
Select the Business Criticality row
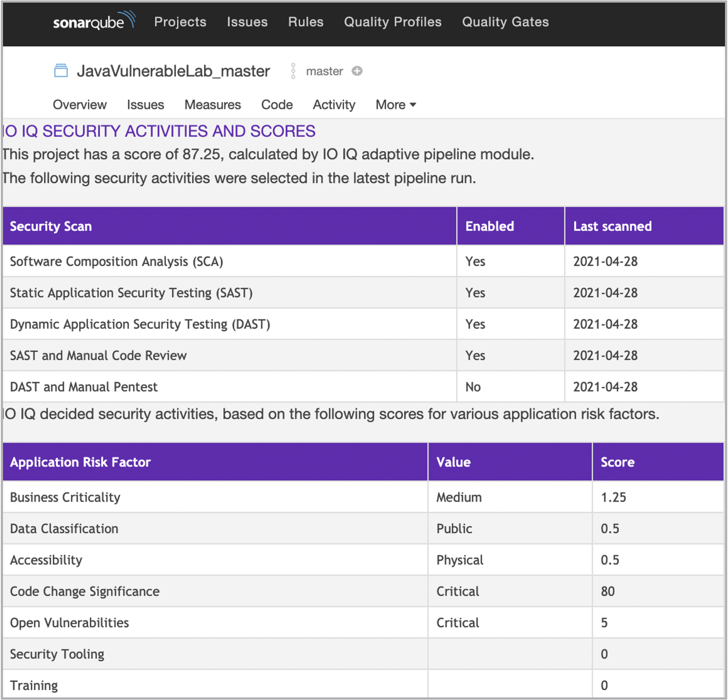coord(363,497)
